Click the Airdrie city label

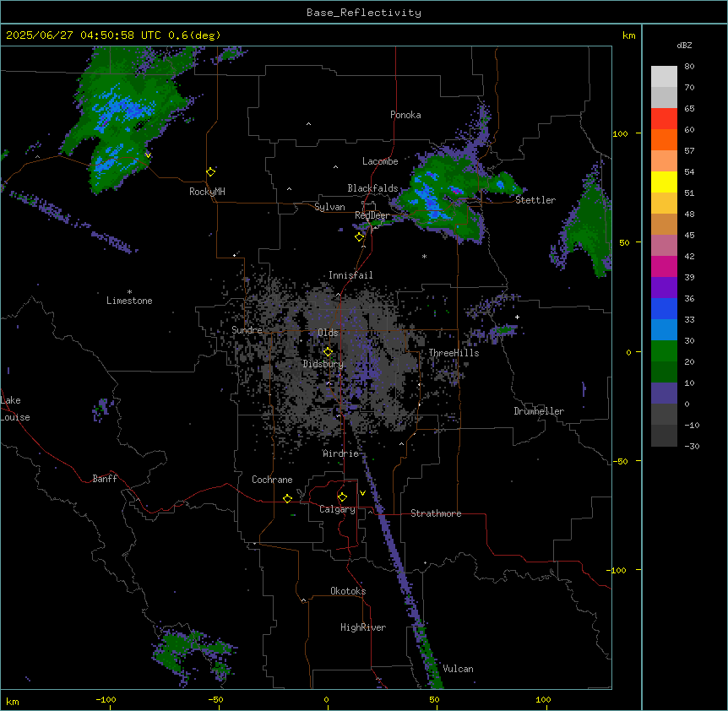pyautogui.click(x=341, y=453)
